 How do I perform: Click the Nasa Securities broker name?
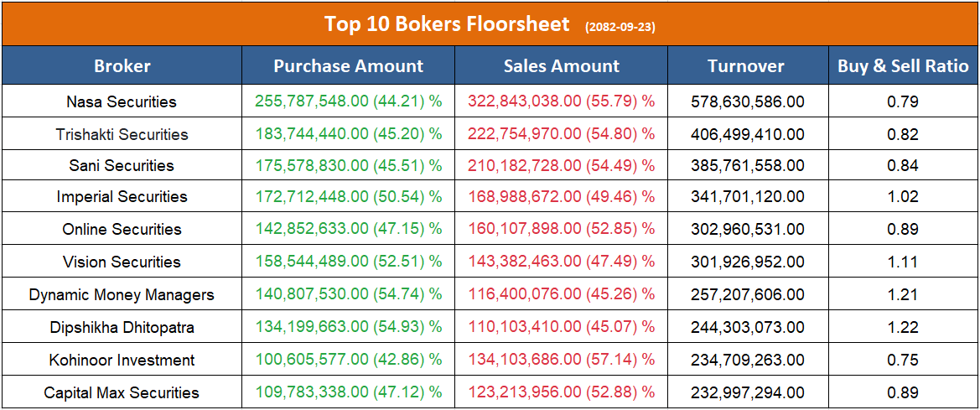pyautogui.click(x=122, y=102)
